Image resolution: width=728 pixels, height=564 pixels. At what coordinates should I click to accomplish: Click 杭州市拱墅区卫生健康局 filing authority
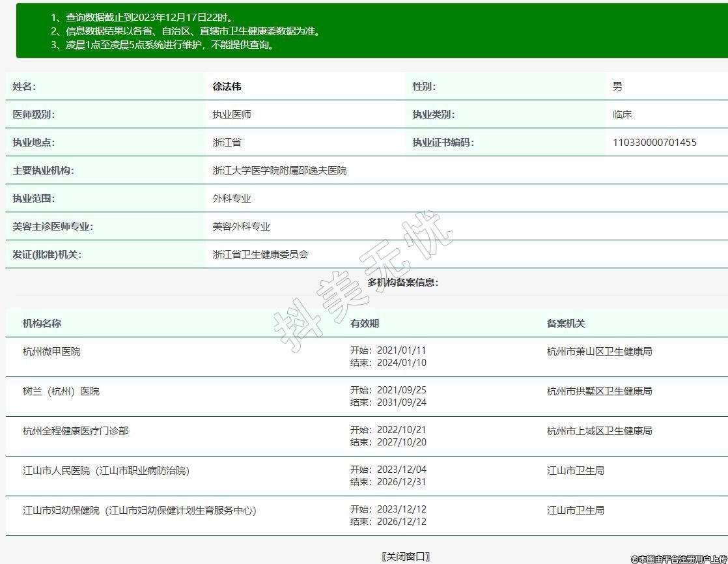pyautogui.click(x=599, y=391)
